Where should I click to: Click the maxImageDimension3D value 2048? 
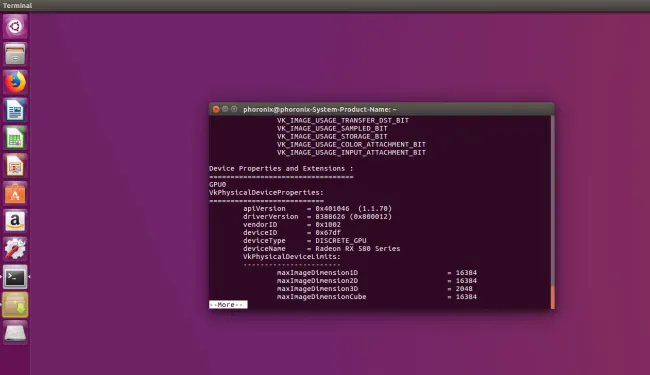(464, 289)
